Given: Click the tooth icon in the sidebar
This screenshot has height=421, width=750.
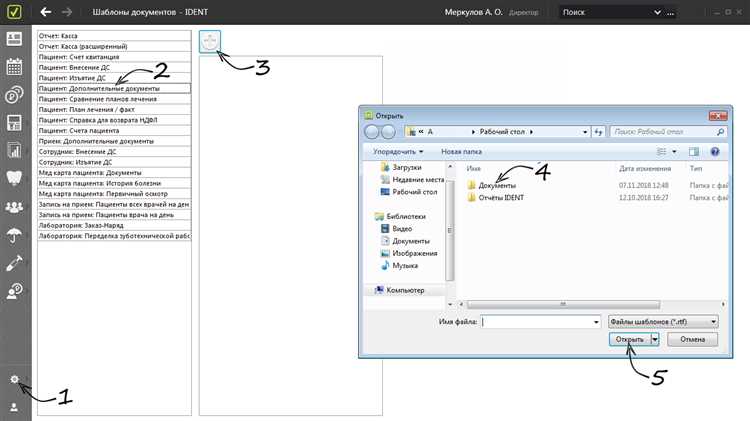Looking at the screenshot, I should pyautogui.click(x=15, y=179).
